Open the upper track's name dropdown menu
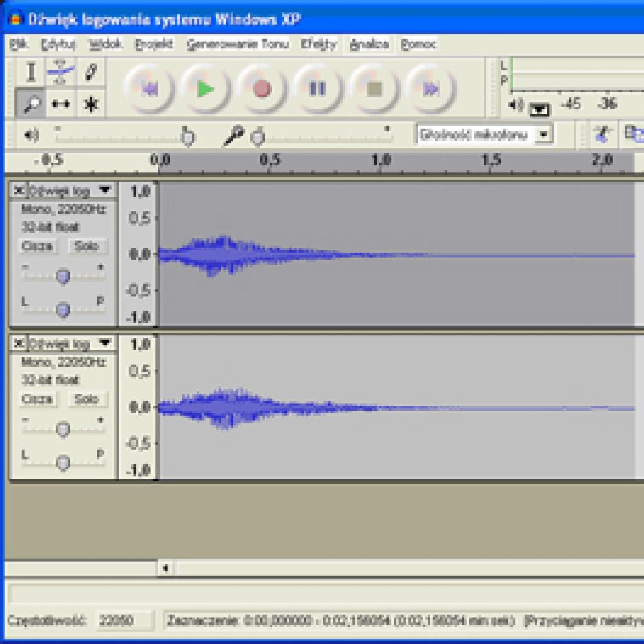The width and height of the screenshot is (644, 644). 105,190
